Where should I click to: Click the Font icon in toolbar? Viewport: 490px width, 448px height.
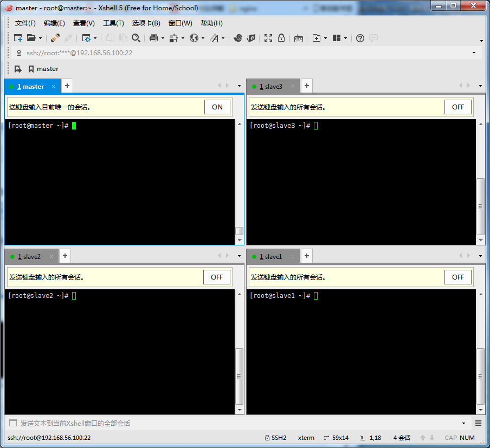click(215, 38)
